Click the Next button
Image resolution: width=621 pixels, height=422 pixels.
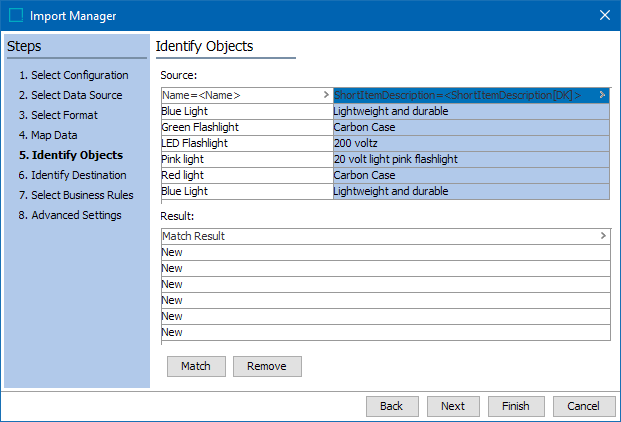(453, 406)
